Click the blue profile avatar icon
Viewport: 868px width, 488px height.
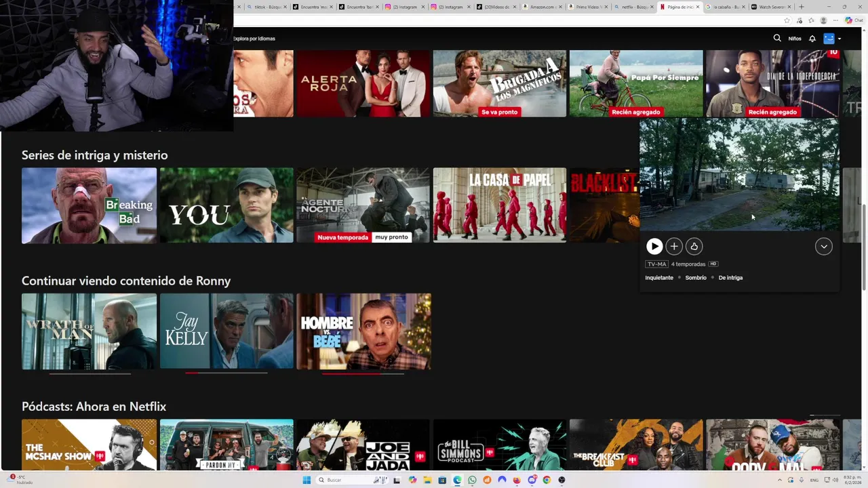point(829,39)
